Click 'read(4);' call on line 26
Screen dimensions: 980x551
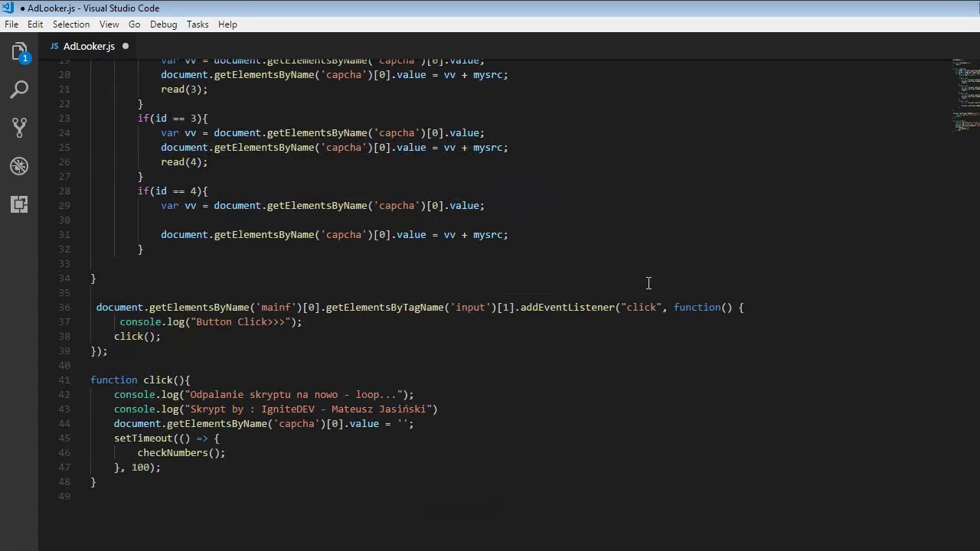tap(184, 161)
